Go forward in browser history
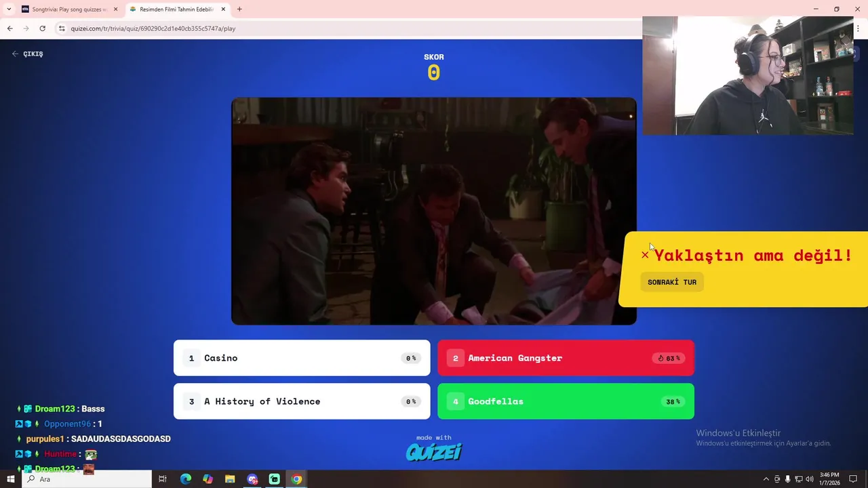Image resolution: width=868 pixels, height=488 pixels. [26, 28]
